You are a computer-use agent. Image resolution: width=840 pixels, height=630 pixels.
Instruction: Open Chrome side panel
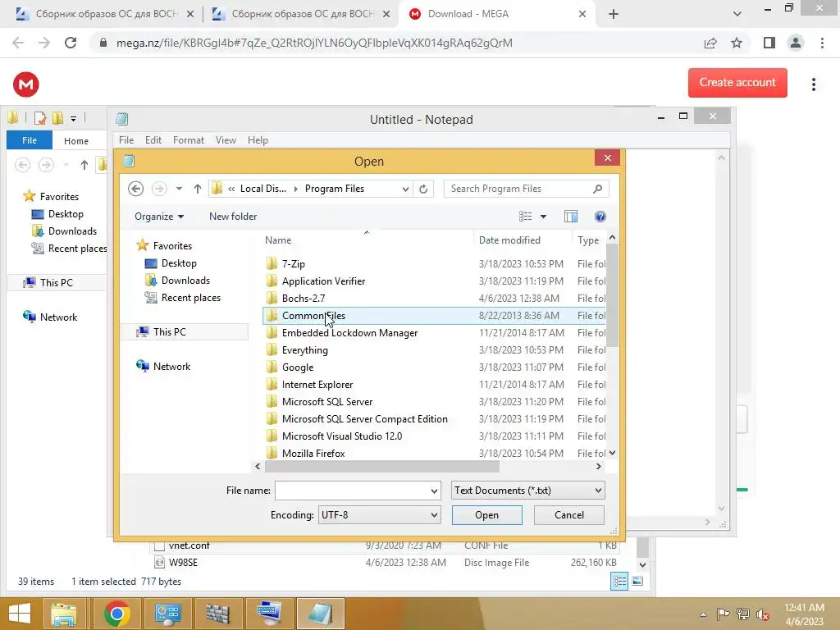point(769,43)
